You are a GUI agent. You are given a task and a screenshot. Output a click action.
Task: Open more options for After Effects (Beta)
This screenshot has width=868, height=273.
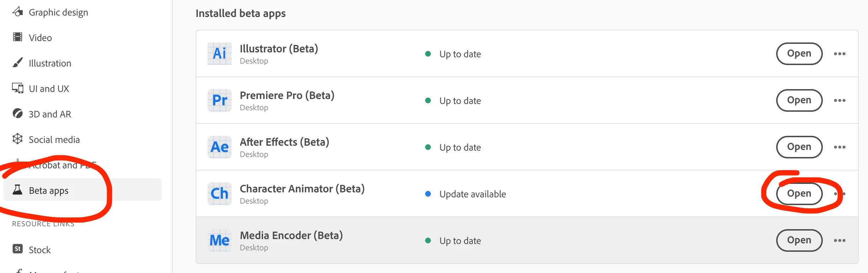click(839, 147)
